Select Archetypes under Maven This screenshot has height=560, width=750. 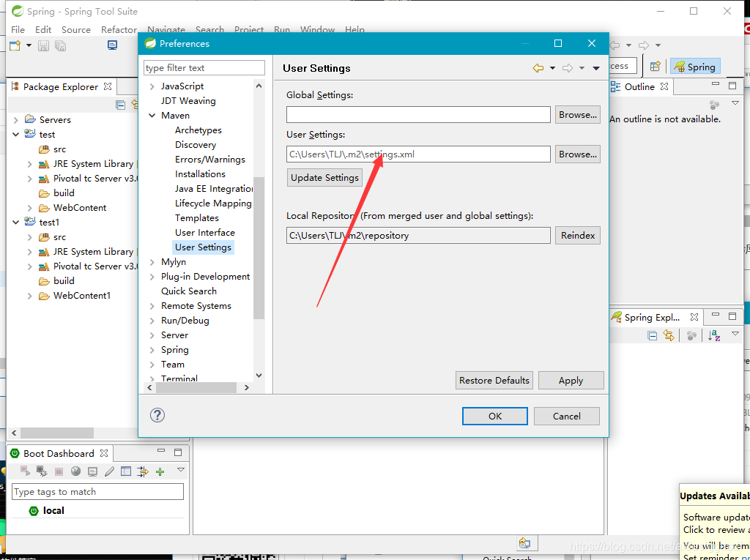pos(198,130)
